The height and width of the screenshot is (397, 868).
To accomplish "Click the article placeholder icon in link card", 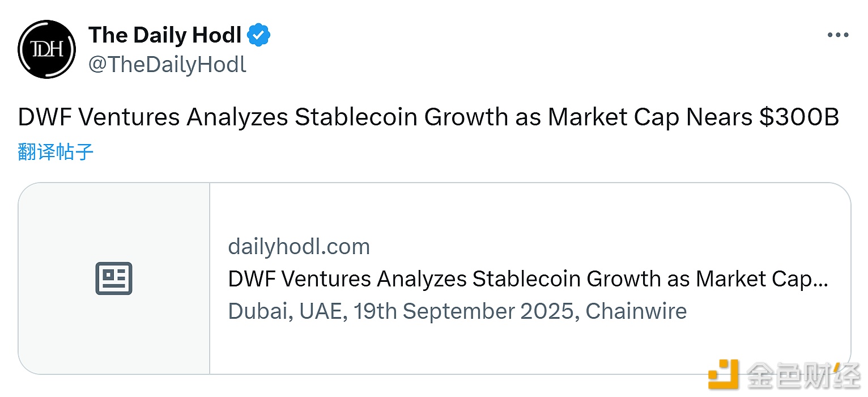I will click(114, 278).
